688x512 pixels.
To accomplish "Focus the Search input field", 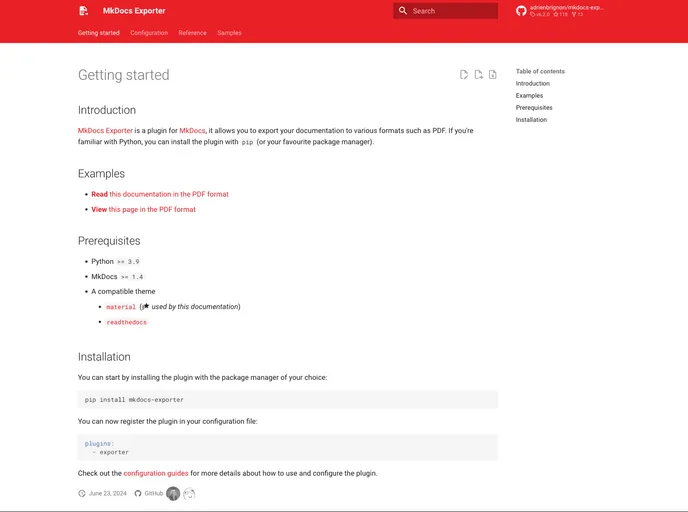I will pyautogui.click(x=445, y=11).
